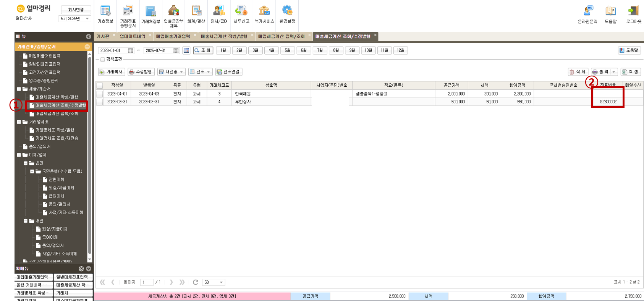
Task: Collapse the 퀵메뉴 panel arrow
Action: (89, 269)
